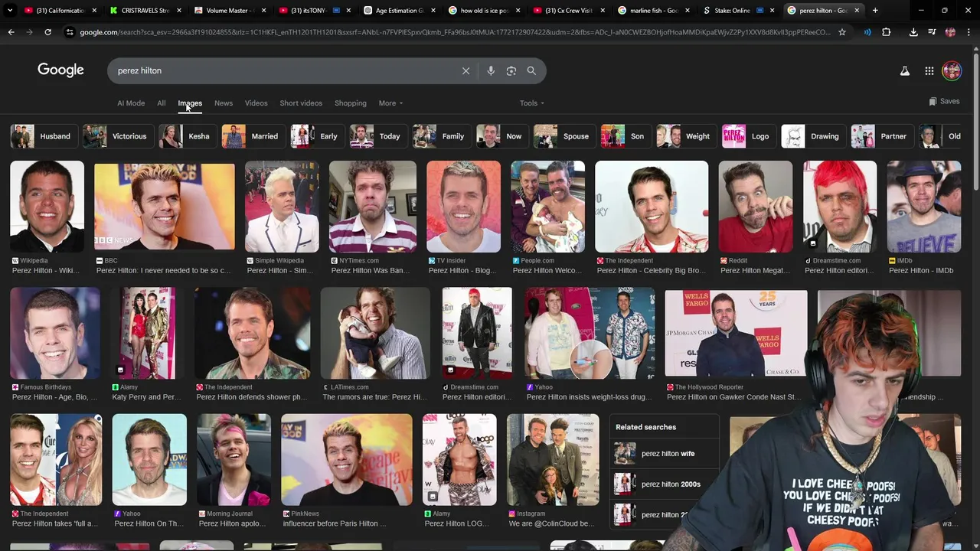Submit search with the magnifying glass icon

coord(531,70)
